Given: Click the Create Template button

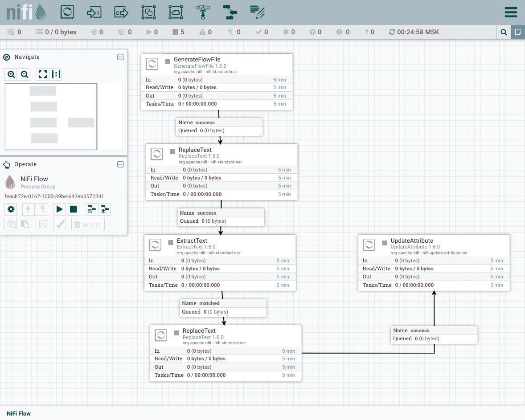Looking at the screenshot, I should pos(91,209).
